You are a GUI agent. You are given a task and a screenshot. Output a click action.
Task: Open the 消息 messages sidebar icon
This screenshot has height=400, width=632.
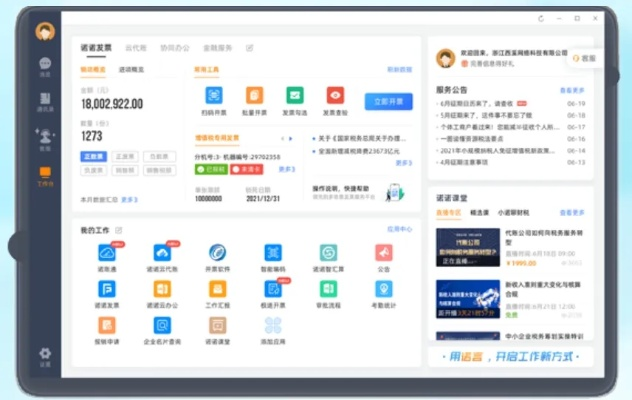click(45, 64)
